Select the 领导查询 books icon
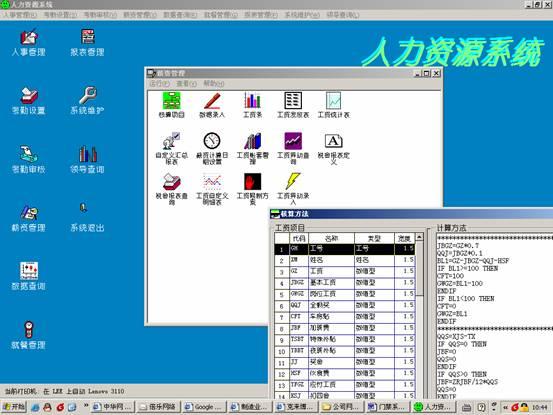Image resolution: width=553 pixels, height=415 pixels. coord(87,160)
